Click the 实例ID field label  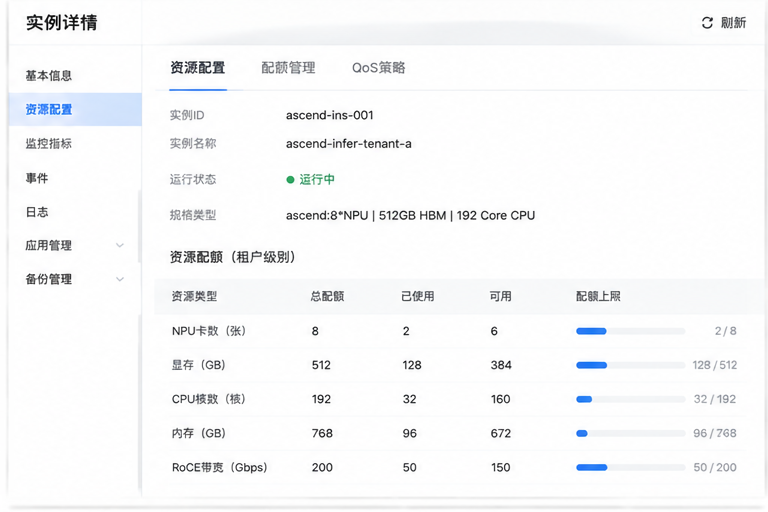coord(187,115)
